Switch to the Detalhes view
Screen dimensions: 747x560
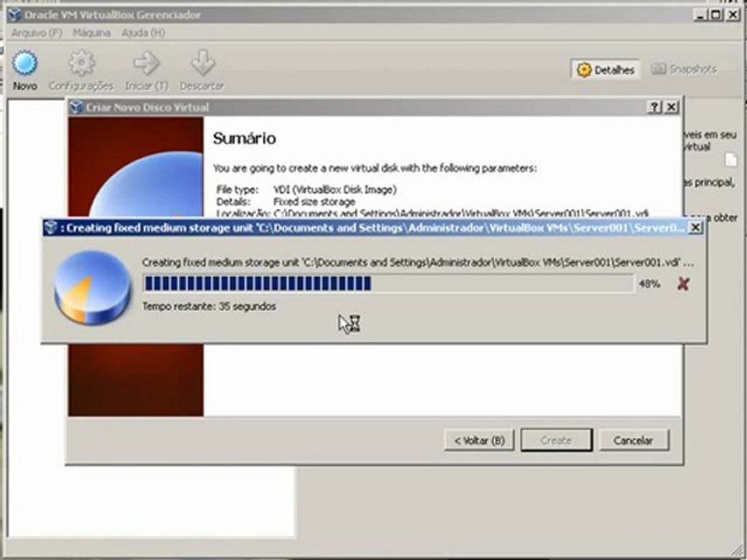coord(605,70)
